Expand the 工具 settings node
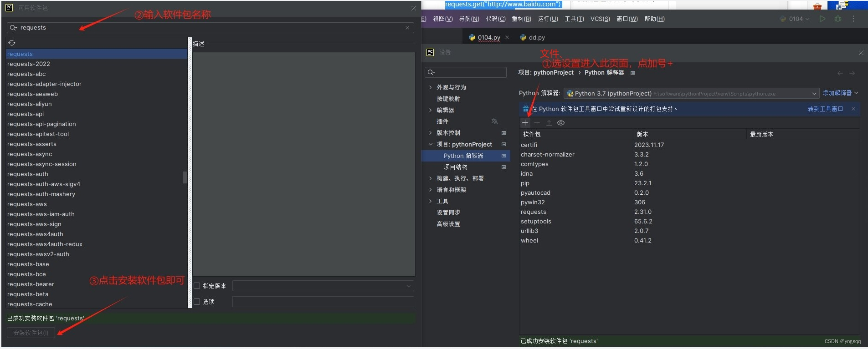This screenshot has height=349, width=868. tap(430, 201)
